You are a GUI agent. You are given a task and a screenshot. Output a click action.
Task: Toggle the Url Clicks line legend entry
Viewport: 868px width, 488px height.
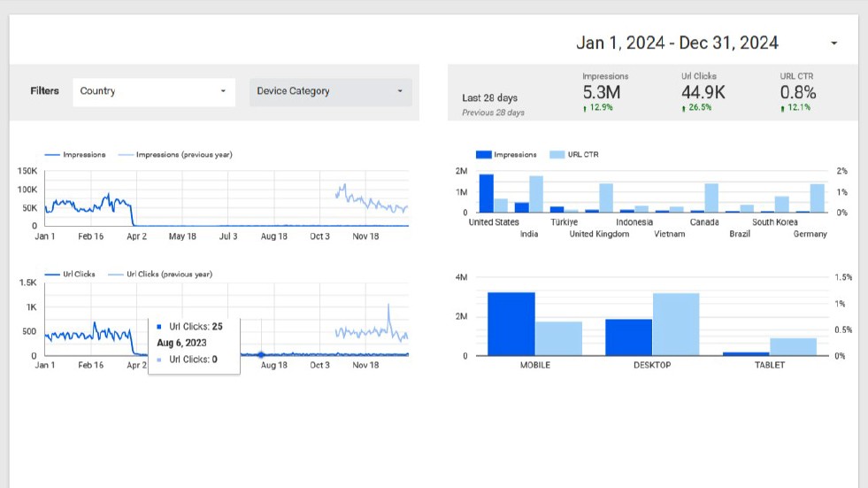pyautogui.click(x=81, y=275)
